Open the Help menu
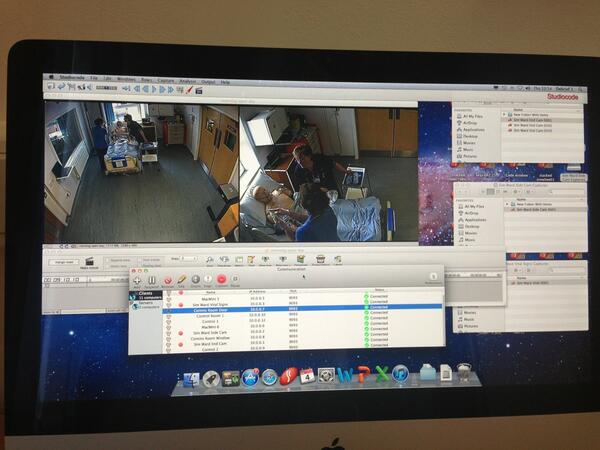Screen dimensions: 600x450 (225, 82)
